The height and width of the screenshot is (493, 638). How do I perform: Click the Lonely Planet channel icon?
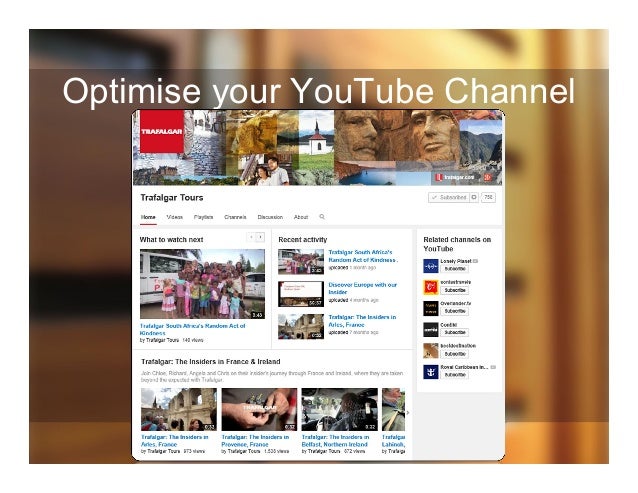(x=430, y=266)
